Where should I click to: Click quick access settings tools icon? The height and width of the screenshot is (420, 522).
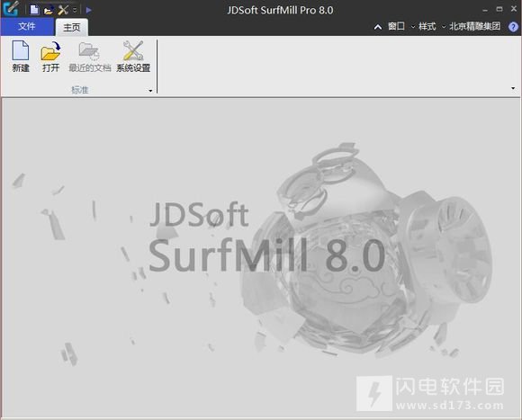pos(63,10)
